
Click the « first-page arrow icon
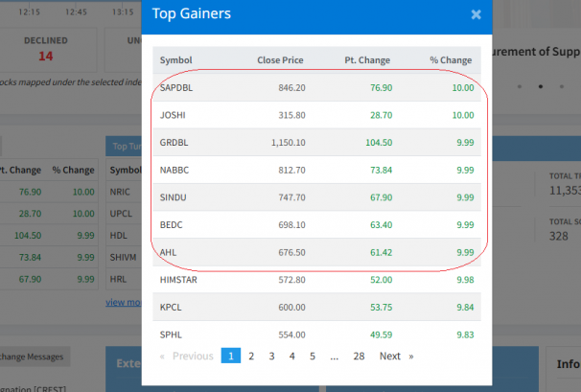162,356
